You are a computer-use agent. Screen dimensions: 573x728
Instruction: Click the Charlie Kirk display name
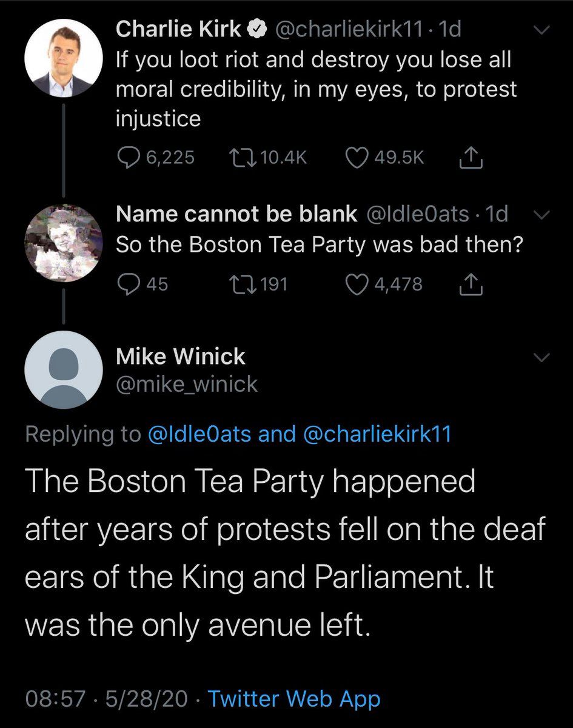[178, 29]
